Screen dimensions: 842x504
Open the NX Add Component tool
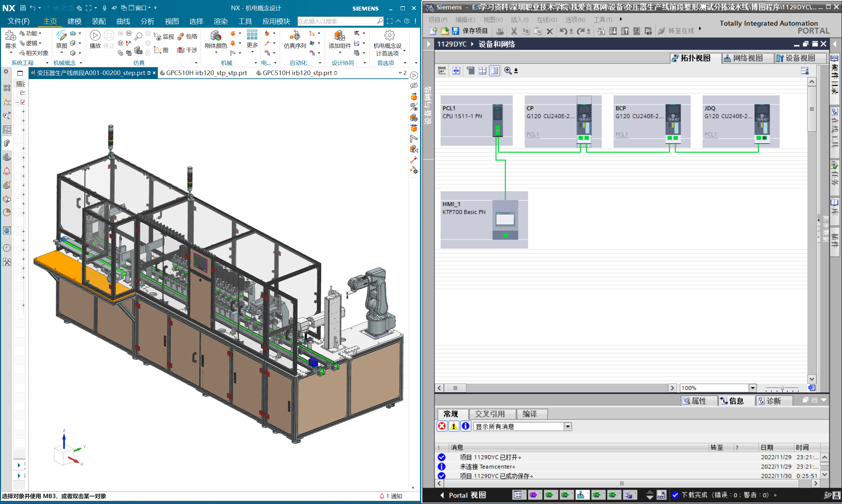coord(340,35)
